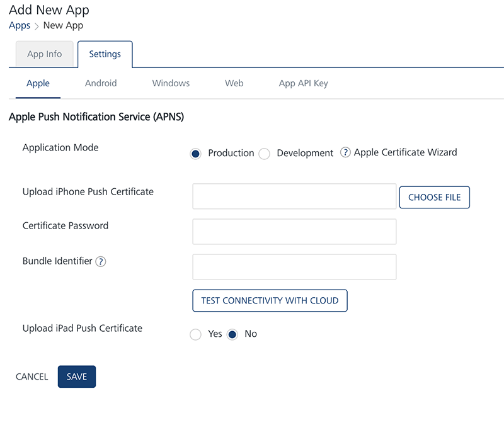Select the Production application mode

coord(196,154)
